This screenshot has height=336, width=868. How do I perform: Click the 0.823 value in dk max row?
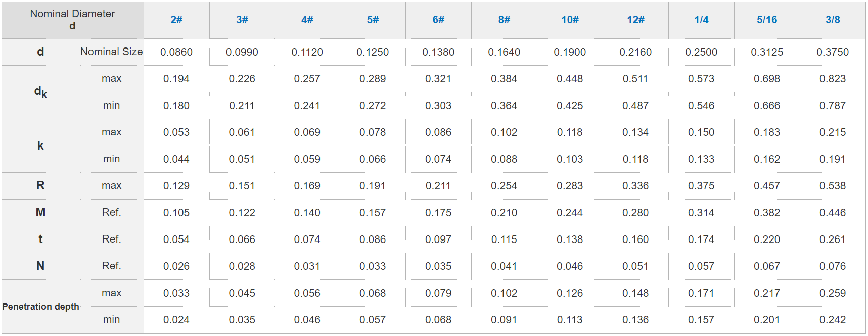(x=833, y=79)
